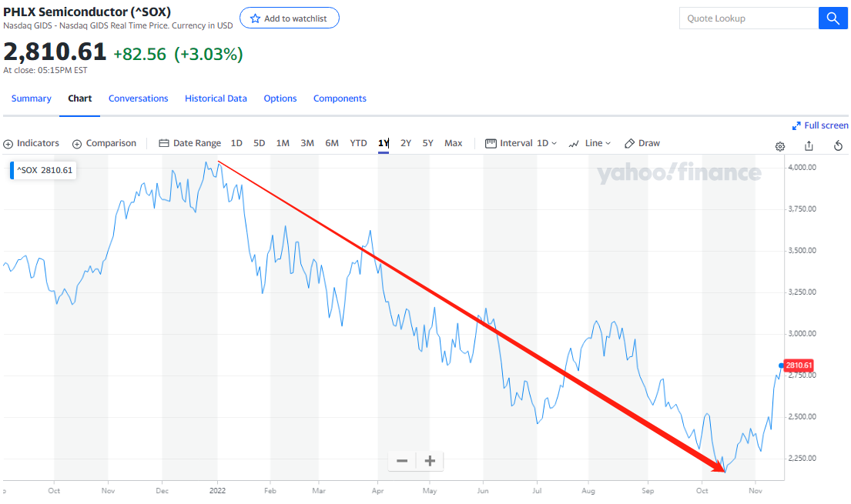
Task: Switch to the Historical Data tab
Action: point(216,98)
